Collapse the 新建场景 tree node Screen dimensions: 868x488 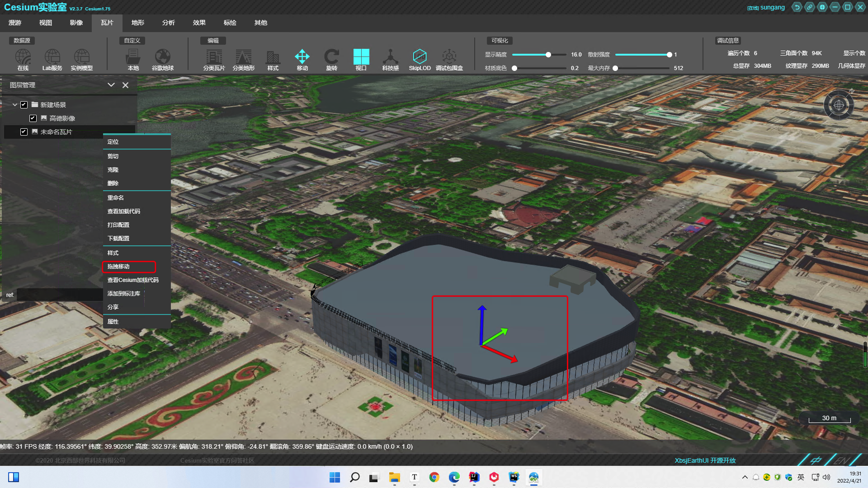(x=15, y=105)
